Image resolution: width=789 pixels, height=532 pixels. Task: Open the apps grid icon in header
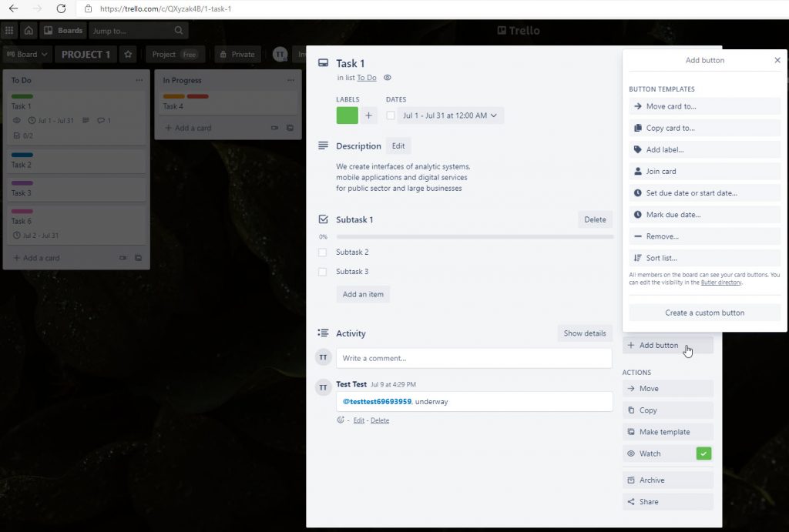(9, 31)
